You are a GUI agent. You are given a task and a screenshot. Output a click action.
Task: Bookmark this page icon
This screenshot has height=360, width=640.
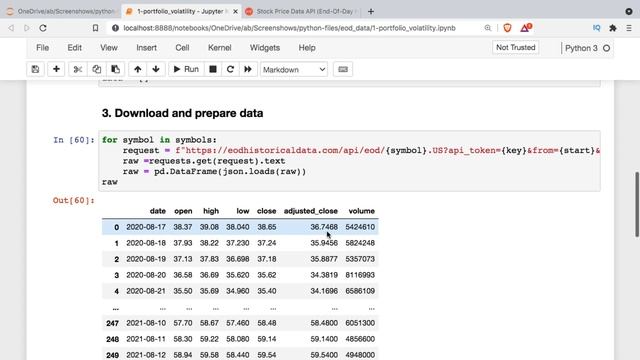pyautogui.click(x=95, y=28)
